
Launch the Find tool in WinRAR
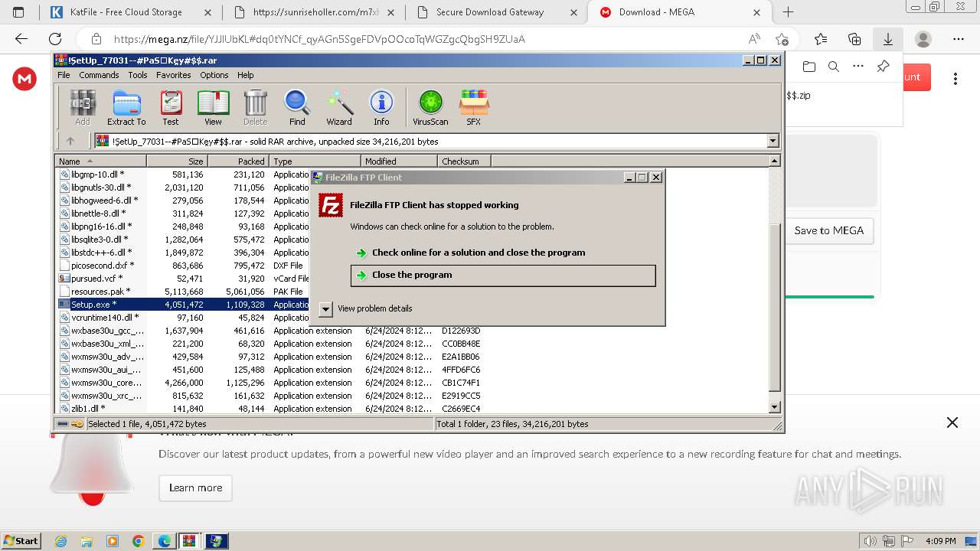pyautogui.click(x=297, y=107)
